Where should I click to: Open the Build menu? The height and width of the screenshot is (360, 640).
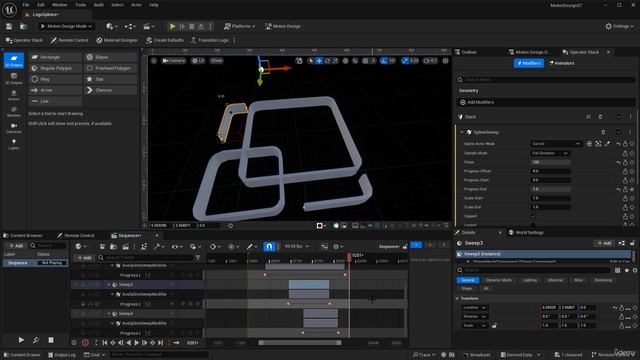99,5
